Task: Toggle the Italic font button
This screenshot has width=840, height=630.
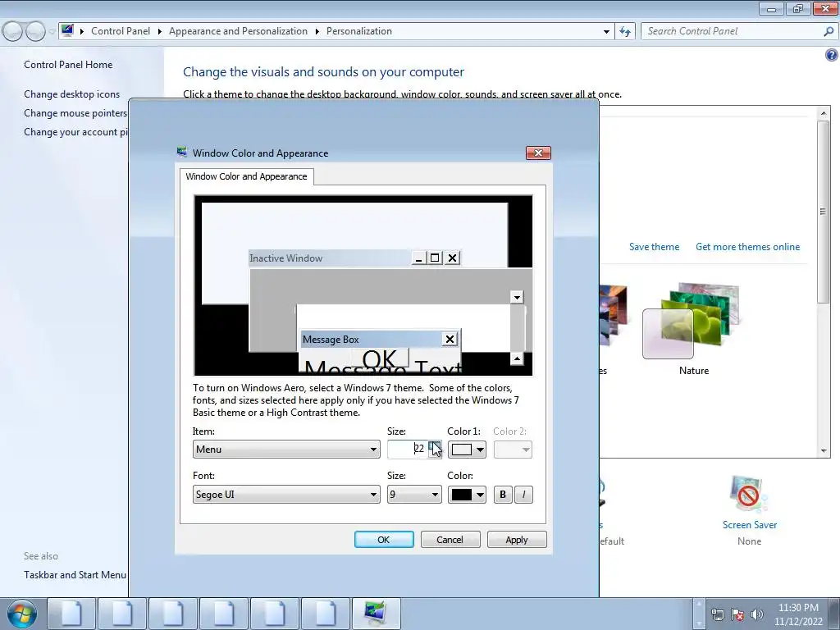Action: point(524,495)
